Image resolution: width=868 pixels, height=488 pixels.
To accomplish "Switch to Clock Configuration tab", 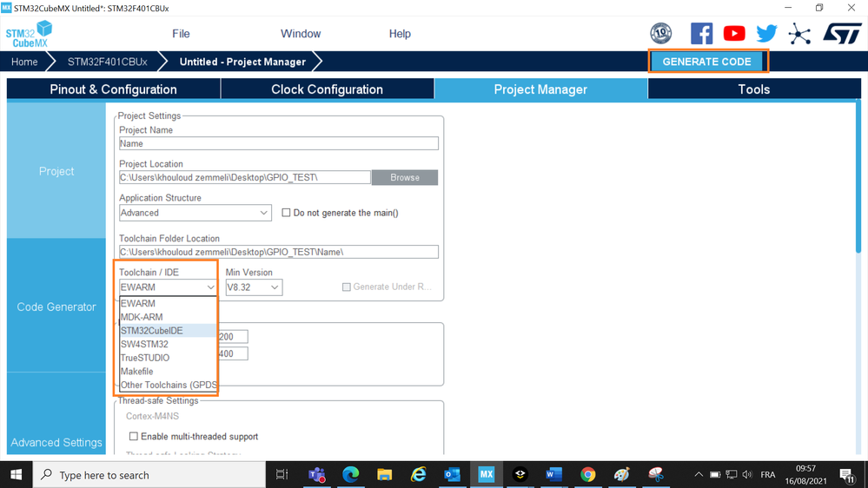I will 328,89.
